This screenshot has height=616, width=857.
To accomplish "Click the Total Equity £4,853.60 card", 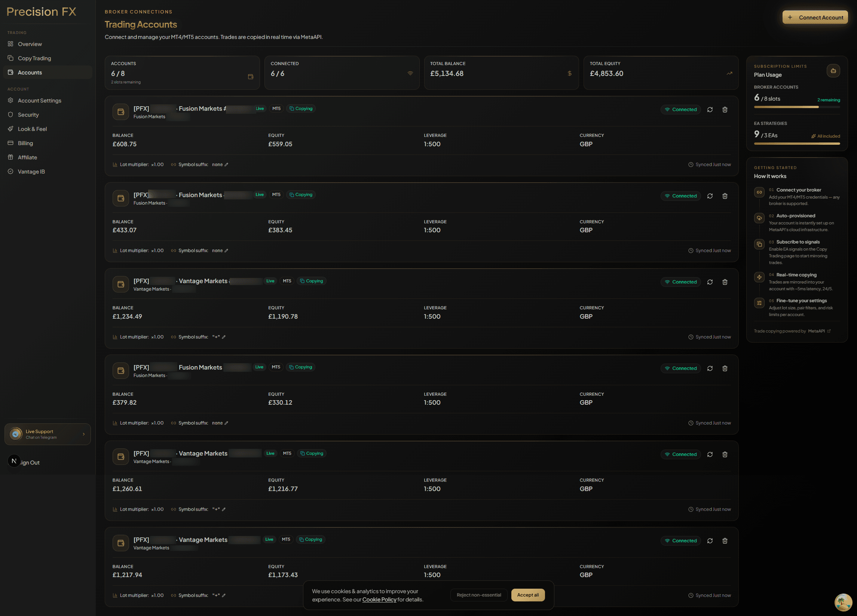I will click(x=661, y=73).
